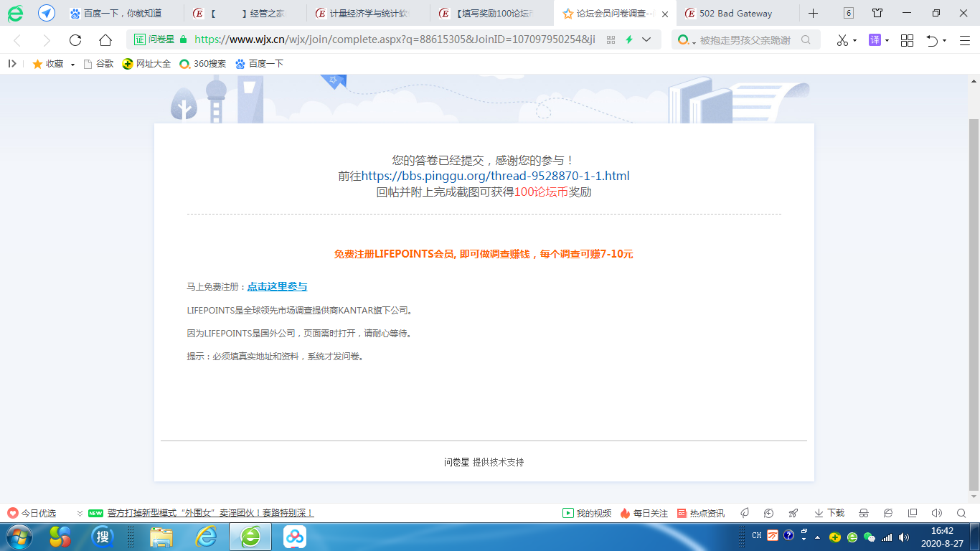Click the purple translate icon
Screen dimensions: 980x551
[875, 40]
